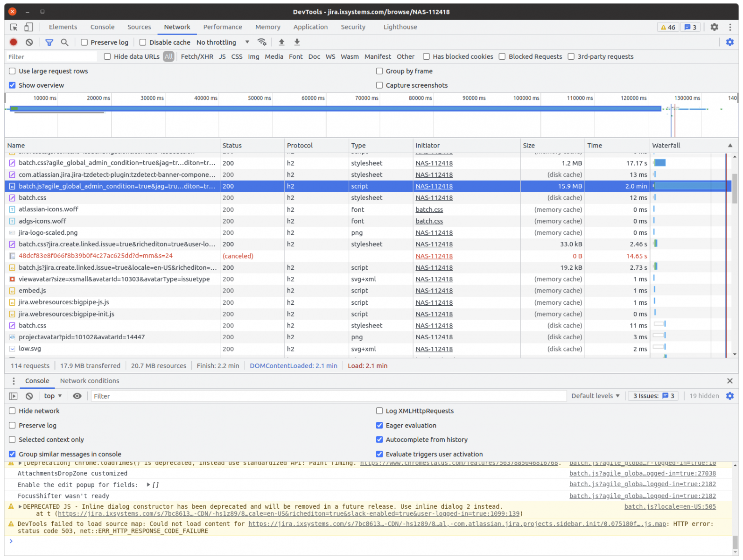Open the No throttling dropdown
Viewport: 743px width, 560px height.
223,42
